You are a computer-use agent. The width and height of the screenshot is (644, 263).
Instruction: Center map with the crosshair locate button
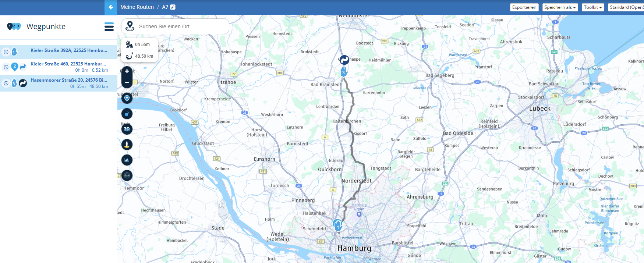[x=127, y=175]
